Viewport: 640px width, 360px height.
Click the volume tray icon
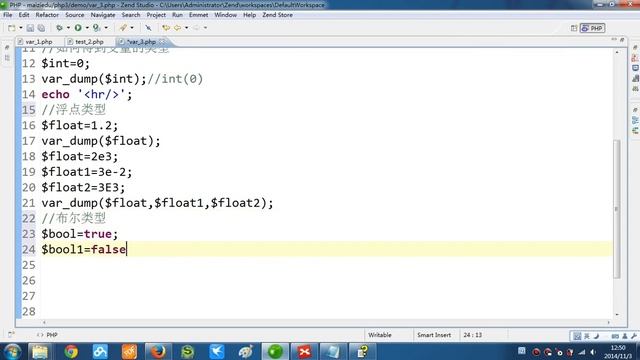(x=593, y=352)
